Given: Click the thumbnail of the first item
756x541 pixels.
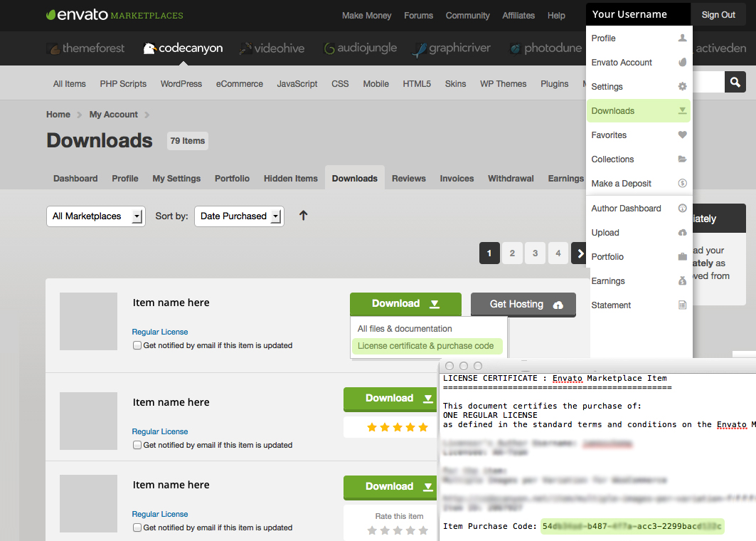Looking at the screenshot, I should point(88,321).
